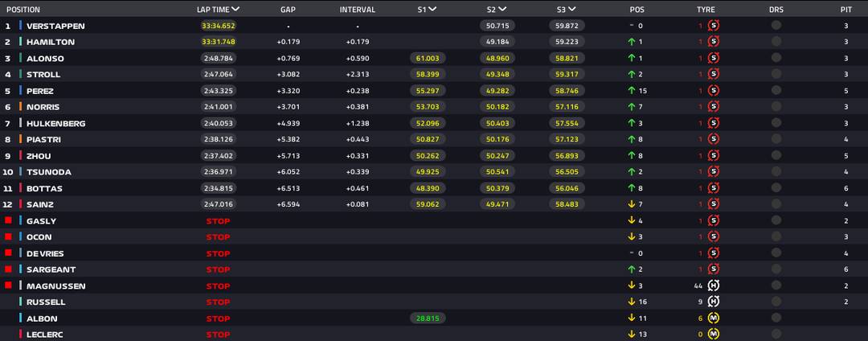Click Gasly's red stopped square marker
The width and height of the screenshot is (868, 341).
coord(8,220)
